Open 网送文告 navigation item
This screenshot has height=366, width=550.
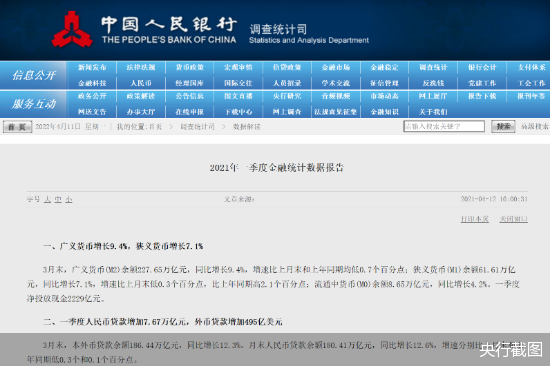(92, 112)
